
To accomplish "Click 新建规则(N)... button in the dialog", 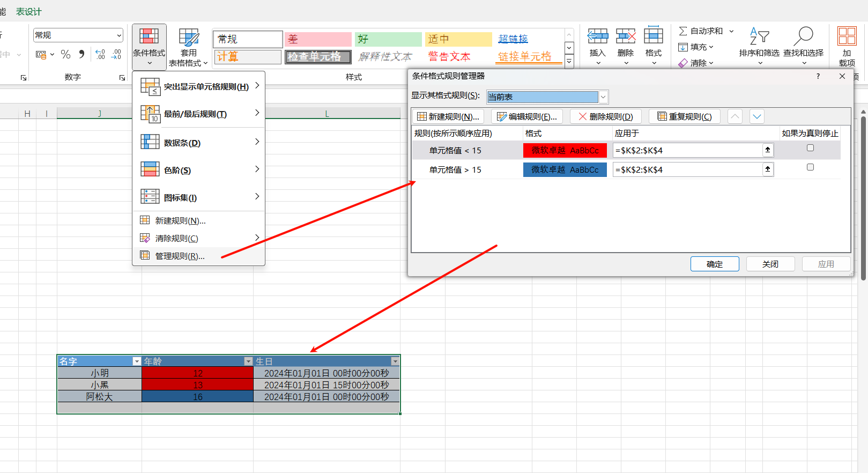I will (x=448, y=116).
